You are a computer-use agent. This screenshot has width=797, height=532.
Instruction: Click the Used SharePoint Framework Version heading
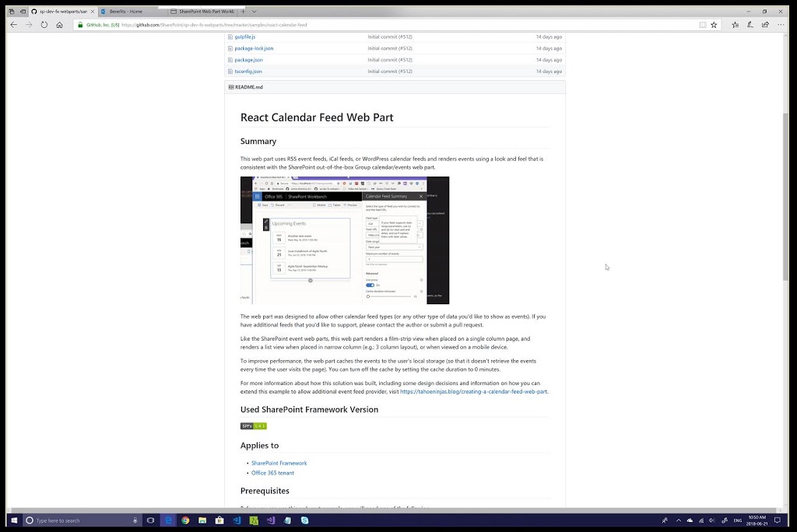309,410
